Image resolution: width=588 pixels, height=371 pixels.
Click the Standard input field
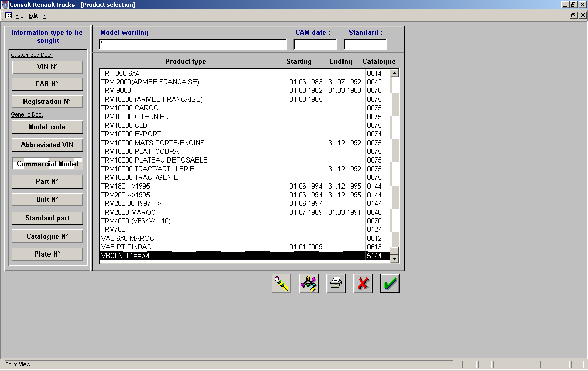365,44
